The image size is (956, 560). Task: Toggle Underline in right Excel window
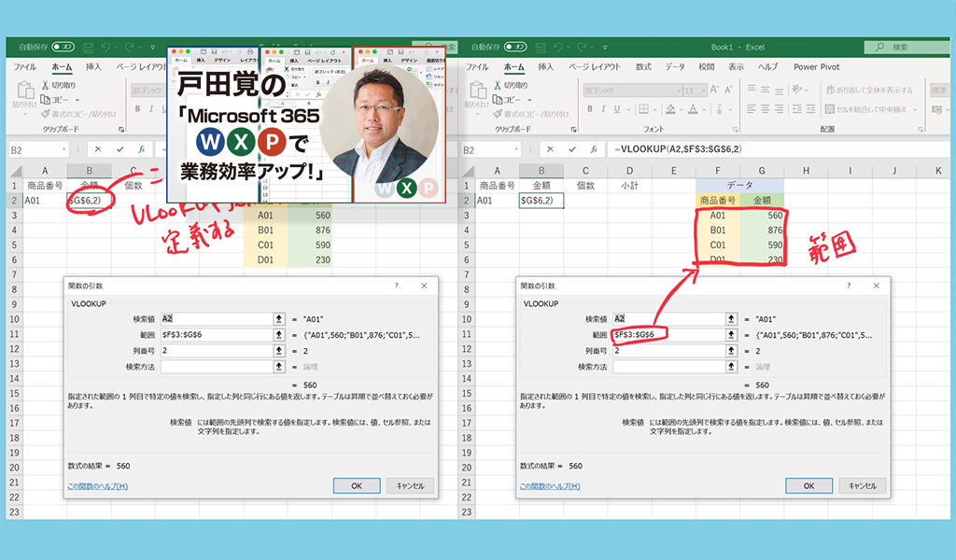point(617,109)
